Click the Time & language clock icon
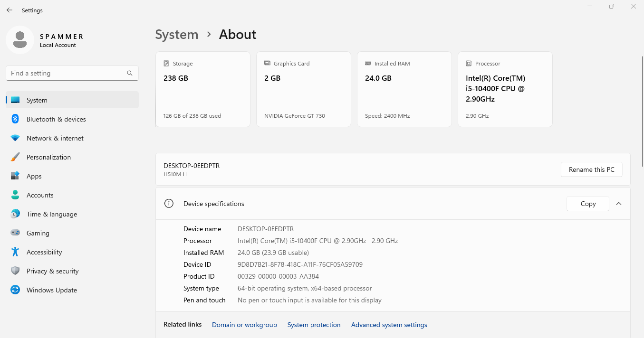Viewport: 644px width, 338px height. coord(15,214)
